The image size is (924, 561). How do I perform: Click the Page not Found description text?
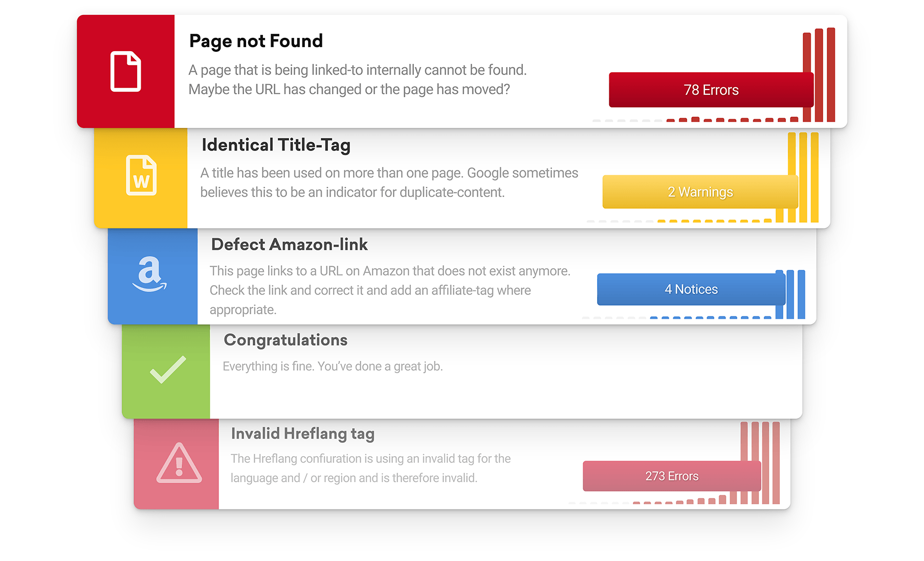(358, 80)
